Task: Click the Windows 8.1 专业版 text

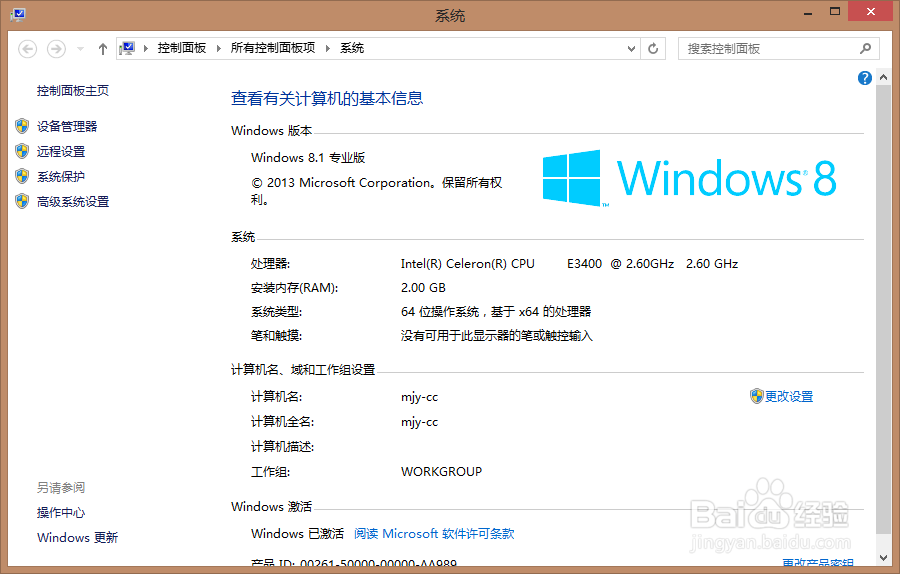Action: (308, 158)
